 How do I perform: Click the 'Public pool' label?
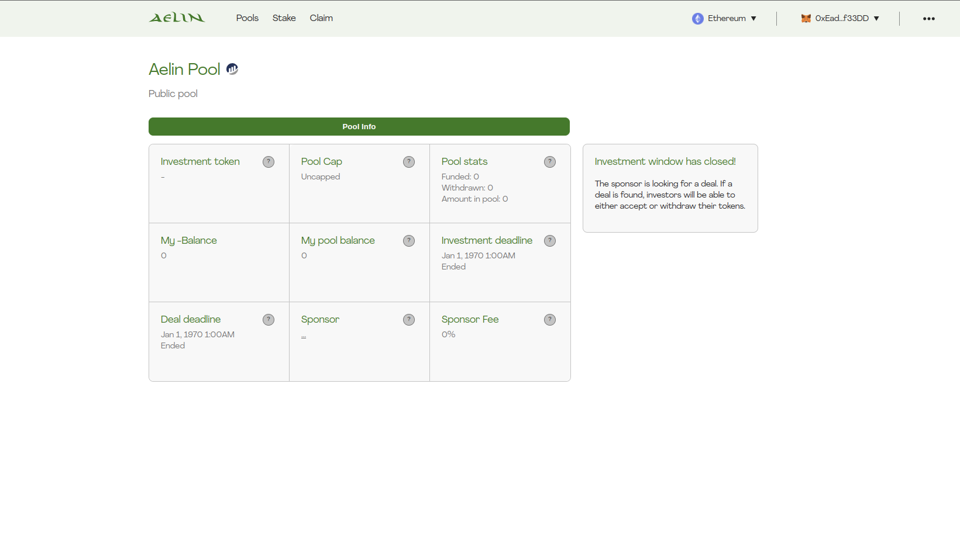click(x=173, y=94)
